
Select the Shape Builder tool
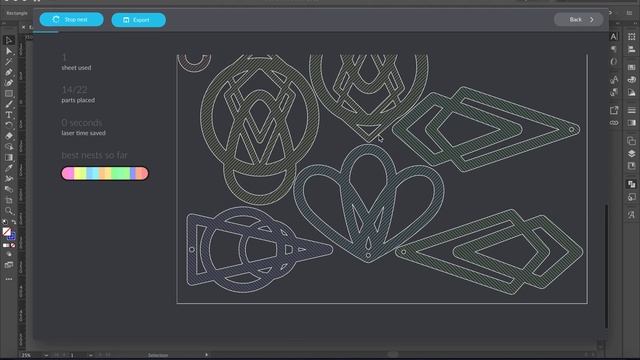[x=9, y=147]
